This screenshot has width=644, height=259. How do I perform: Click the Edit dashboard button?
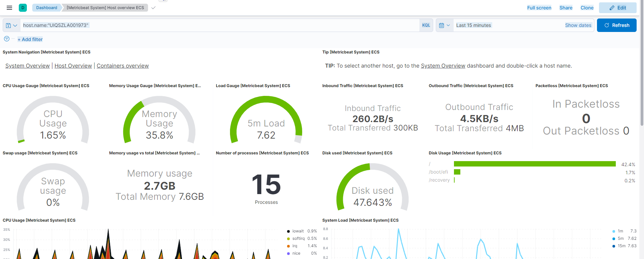pos(618,8)
